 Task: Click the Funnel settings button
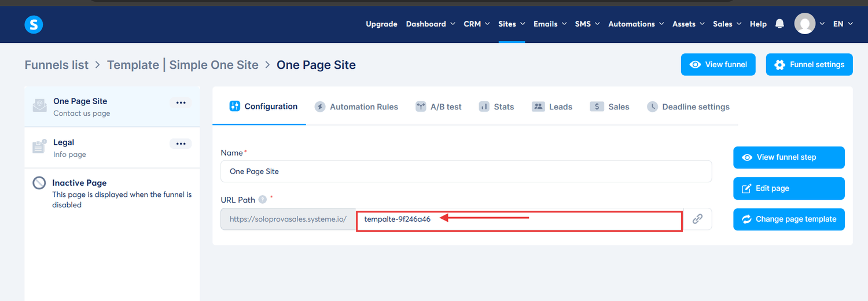pyautogui.click(x=809, y=64)
